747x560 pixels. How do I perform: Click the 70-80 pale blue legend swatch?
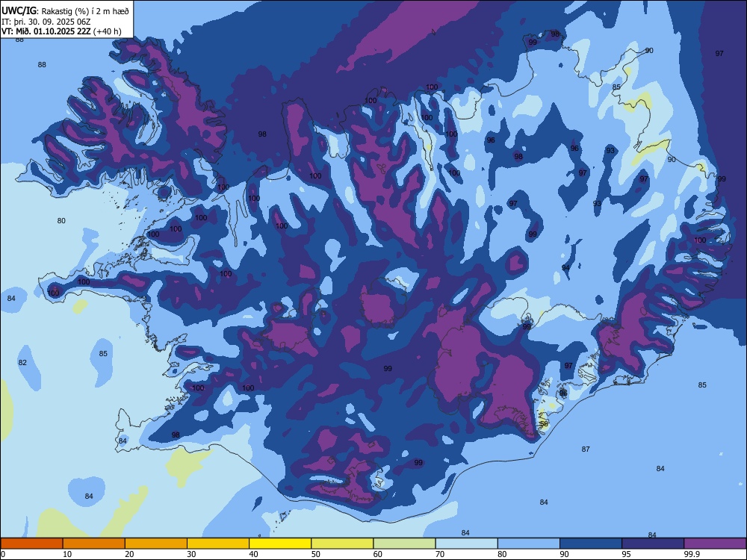466,544
